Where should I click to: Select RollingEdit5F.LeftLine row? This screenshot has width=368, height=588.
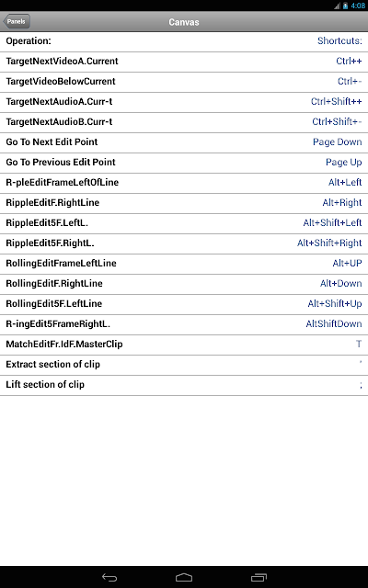pyautogui.click(x=184, y=304)
